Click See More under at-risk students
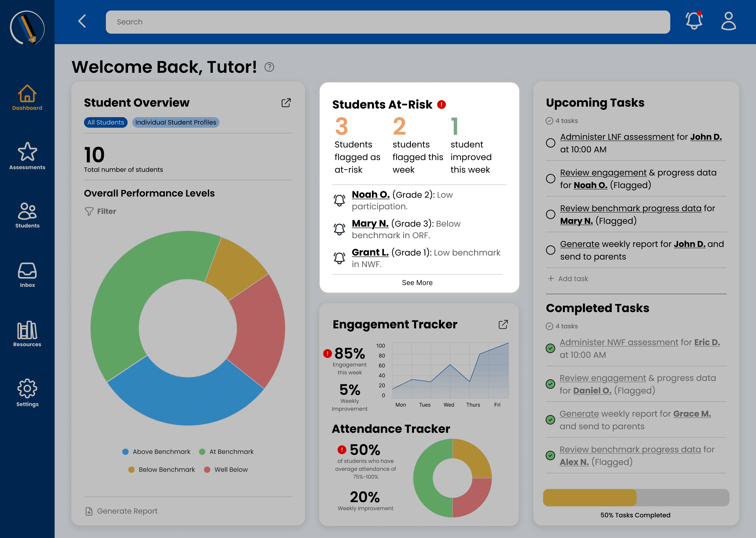This screenshot has width=756, height=538. [x=417, y=283]
